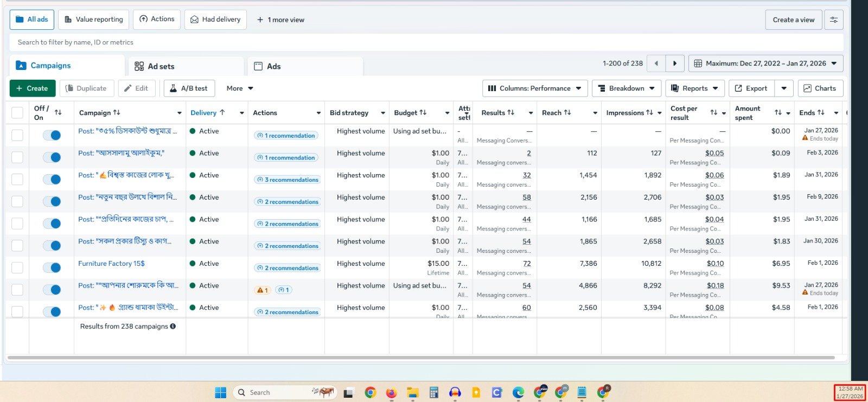
Task: Click the Export button
Action: click(x=750, y=88)
